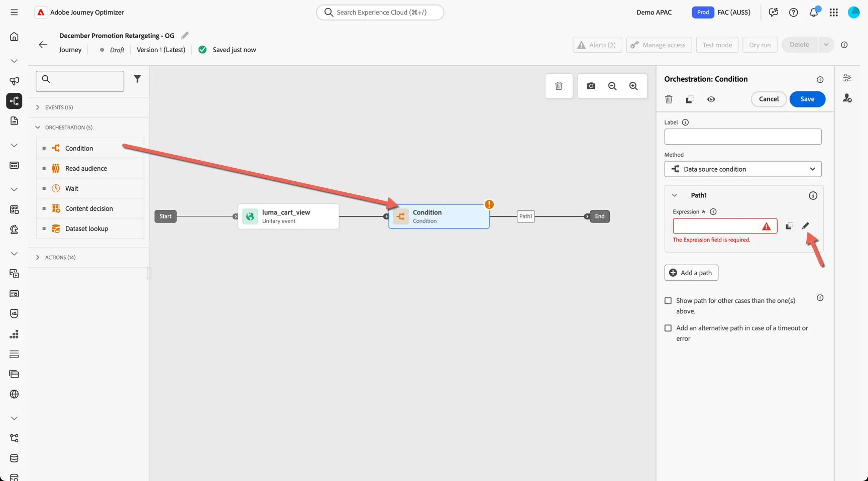Edit journey name with pencil icon
Image resolution: width=868 pixels, height=481 pixels.
(185, 35)
